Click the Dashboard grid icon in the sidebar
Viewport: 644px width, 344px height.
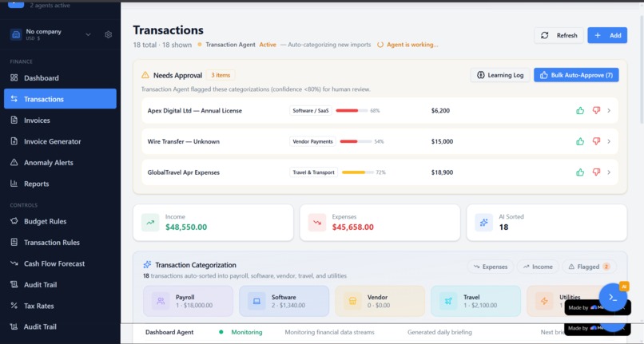14,77
